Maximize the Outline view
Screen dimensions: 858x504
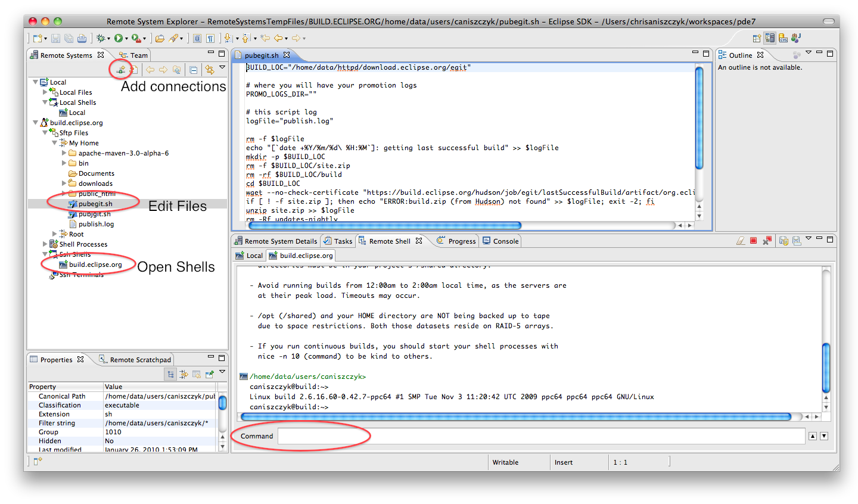(830, 53)
